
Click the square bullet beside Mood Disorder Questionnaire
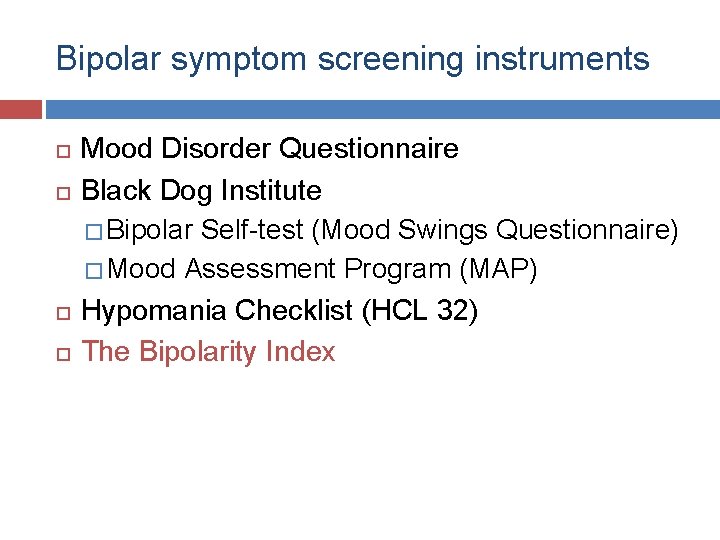[63, 151]
